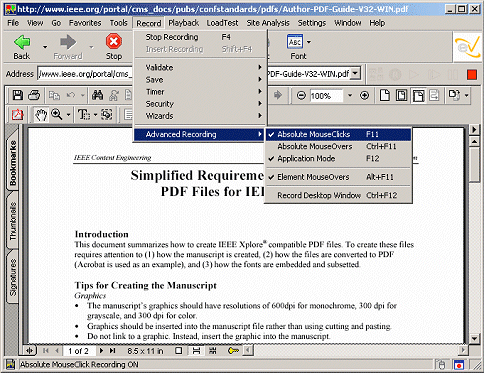Click the navigation pane toggle icon
484x373 pixels.
pos(30,351)
